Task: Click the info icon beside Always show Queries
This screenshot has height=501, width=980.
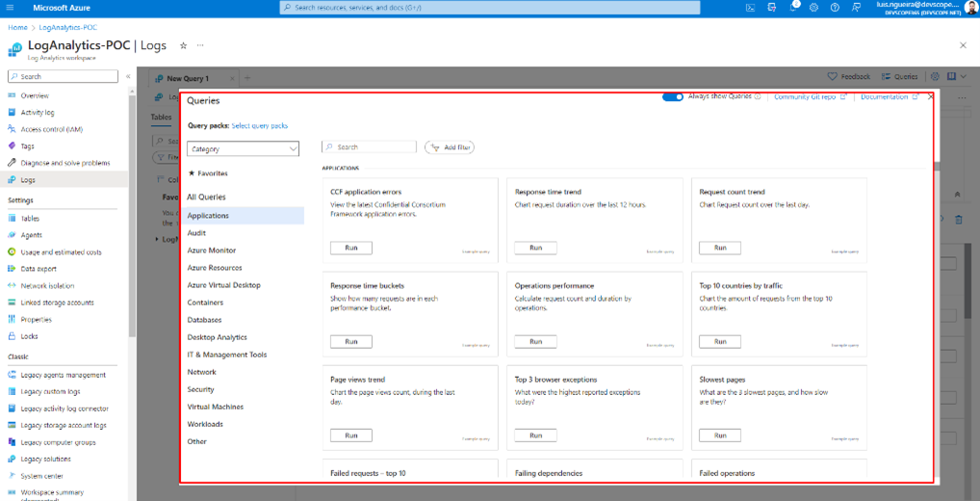Action: (x=759, y=96)
